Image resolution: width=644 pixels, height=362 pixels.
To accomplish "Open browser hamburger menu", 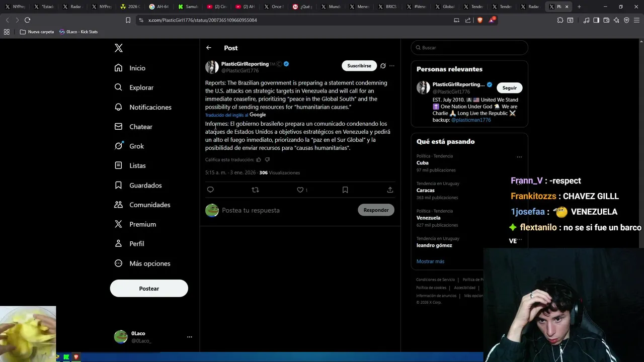I will tap(636, 20).
